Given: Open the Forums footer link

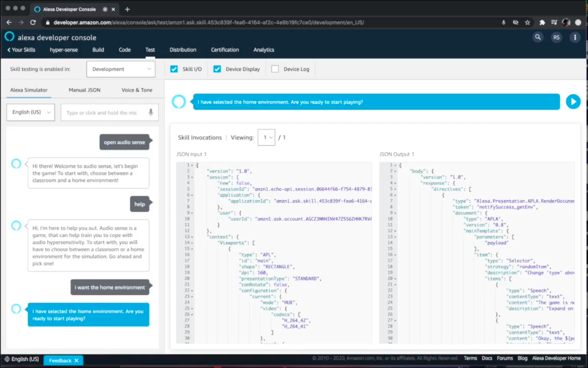Looking at the screenshot, I should [505, 358].
